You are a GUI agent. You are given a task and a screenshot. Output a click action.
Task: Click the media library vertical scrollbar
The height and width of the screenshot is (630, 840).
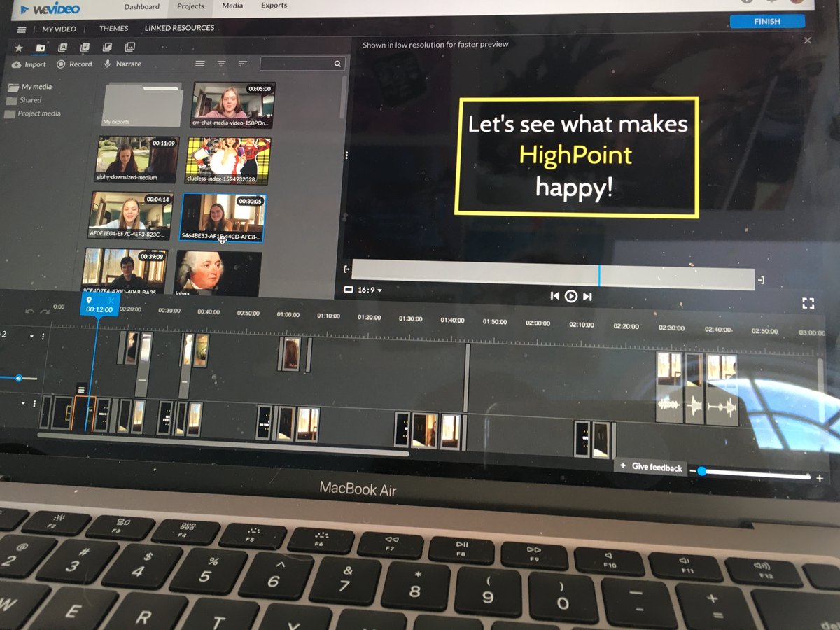point(343,97)
